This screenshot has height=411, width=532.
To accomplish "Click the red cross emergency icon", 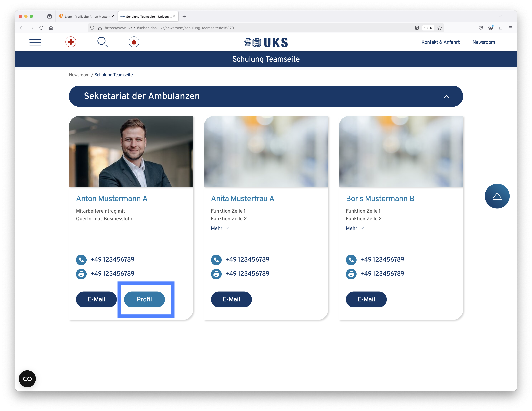I will (71, 42).
